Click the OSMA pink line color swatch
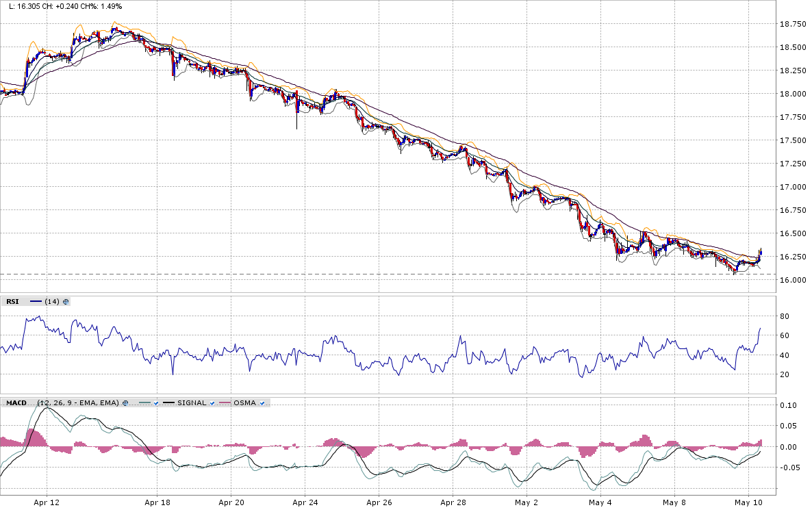This screenshot has width=812, height=512. 225,403
